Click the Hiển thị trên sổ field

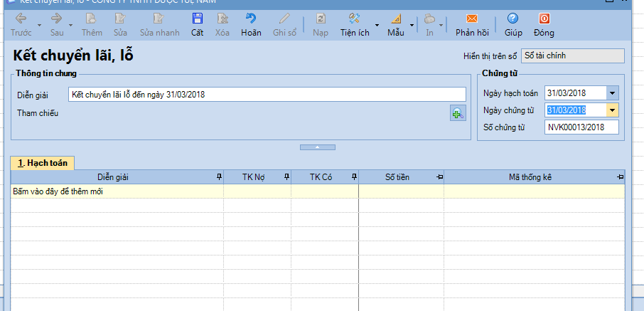(x=572, y=56)
